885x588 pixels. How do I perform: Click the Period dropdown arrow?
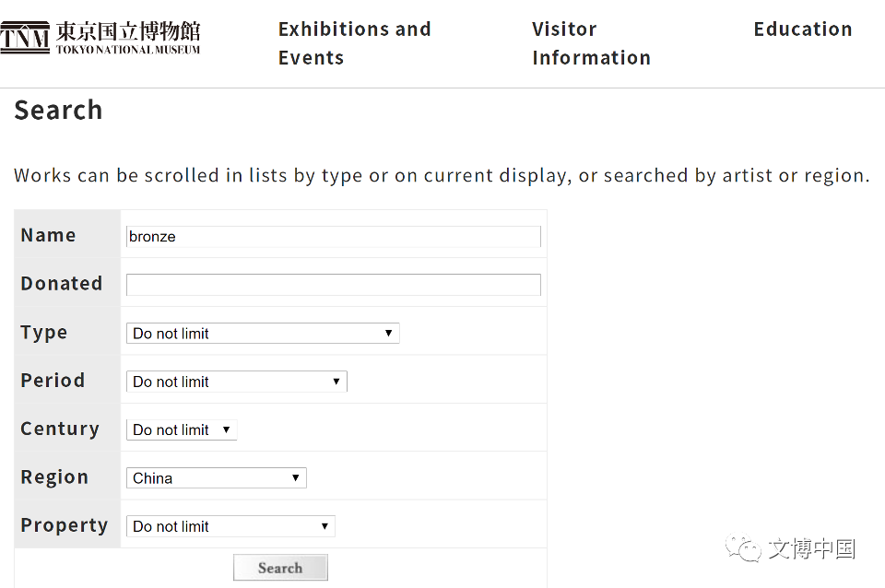(336, 382)
